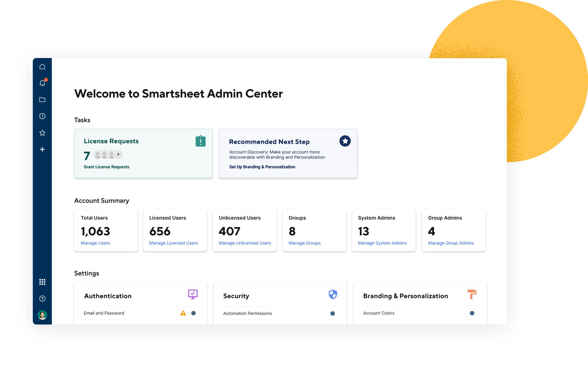Click the Automation Permissions status dot
Viewport: 588px width, 365px height.
click(x=333, y=313)
